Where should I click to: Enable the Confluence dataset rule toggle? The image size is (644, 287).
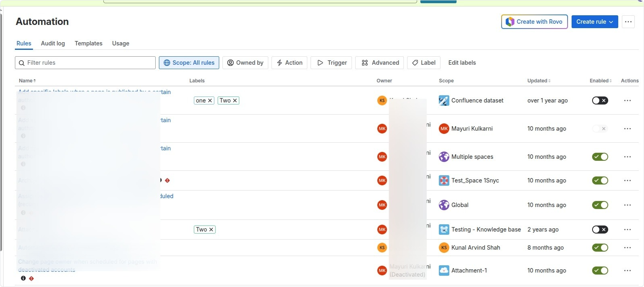point(600,100)
